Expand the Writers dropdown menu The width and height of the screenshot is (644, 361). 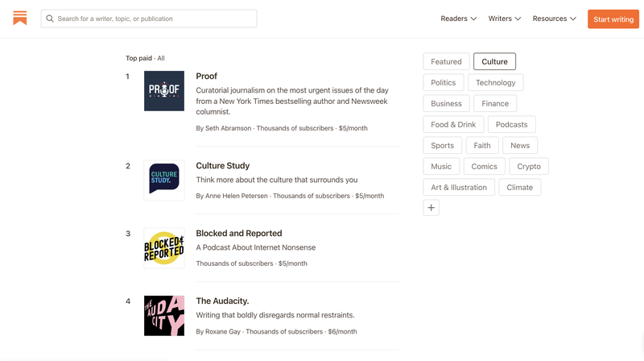click(x=505, y=19)
